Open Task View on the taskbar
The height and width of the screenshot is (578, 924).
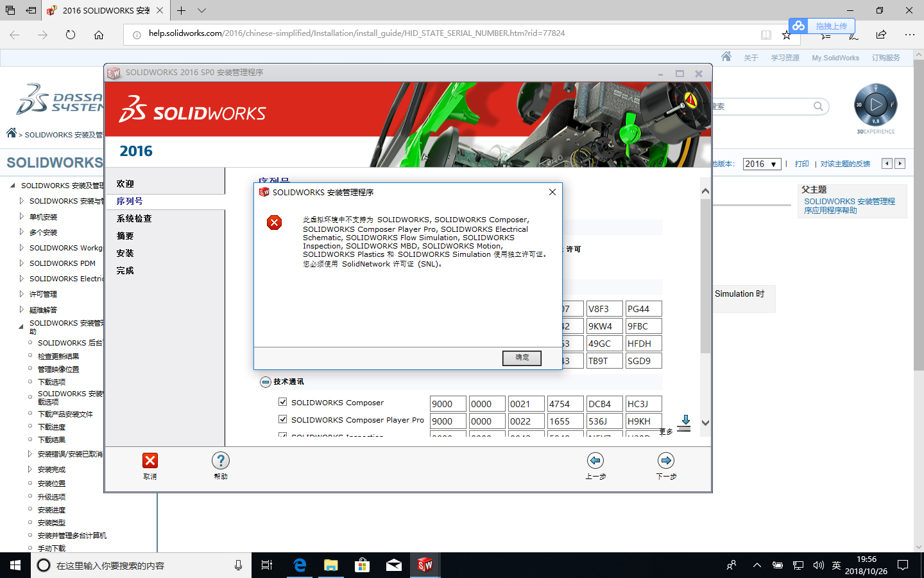pyautogui.click(x=267, y=565)
